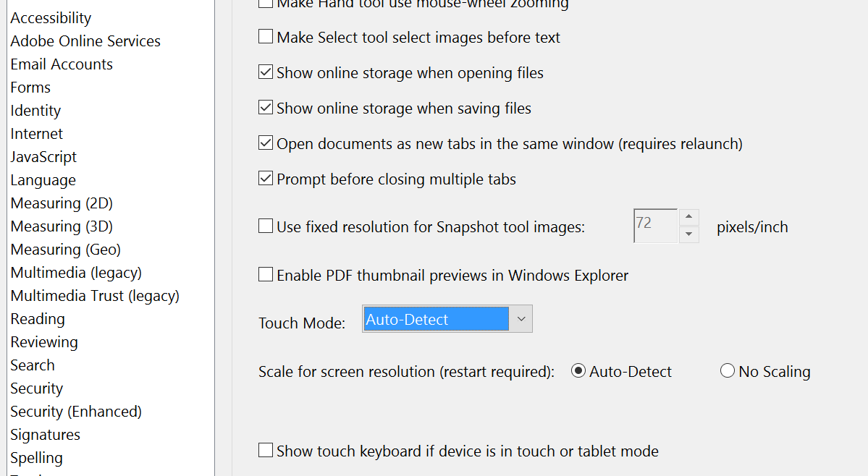Disable Open documents as new tabs option

pos(266,143)
